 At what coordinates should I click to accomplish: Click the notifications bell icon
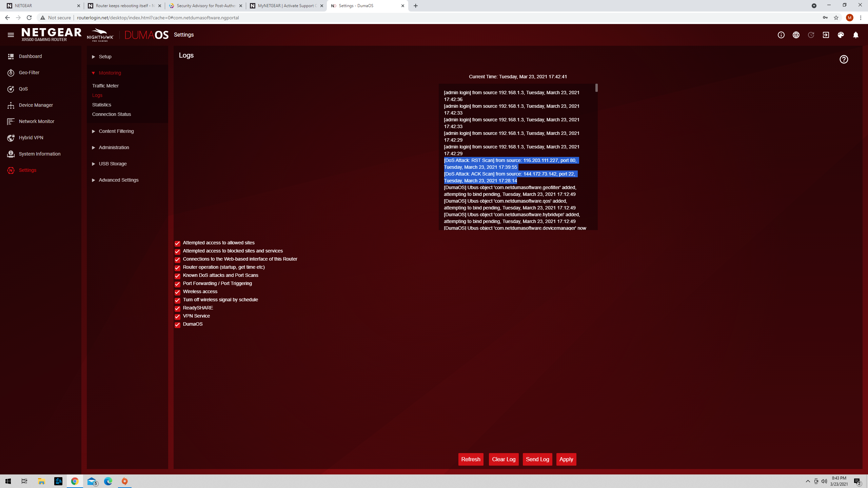tap(855, 35)
